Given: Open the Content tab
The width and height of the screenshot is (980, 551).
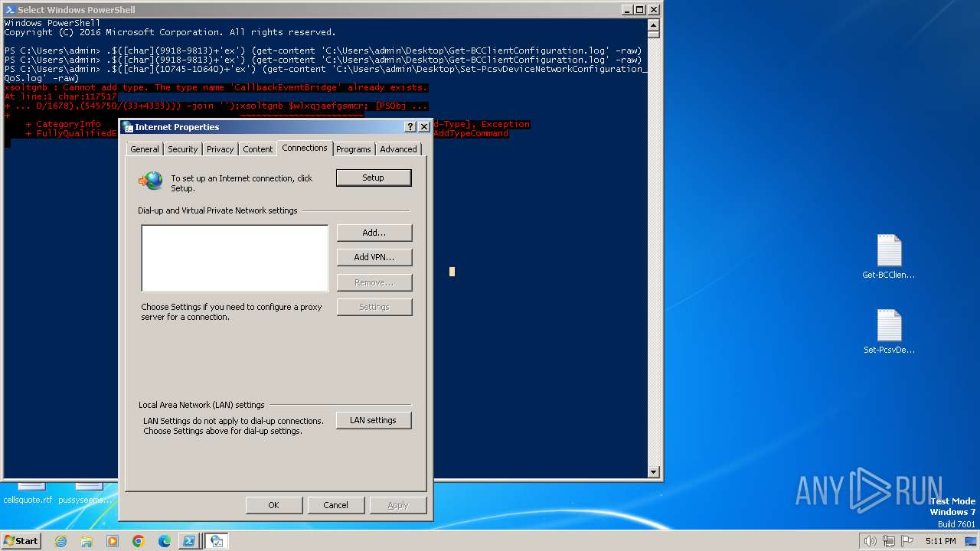Looking at the screenshot, I should click(258, 149).
